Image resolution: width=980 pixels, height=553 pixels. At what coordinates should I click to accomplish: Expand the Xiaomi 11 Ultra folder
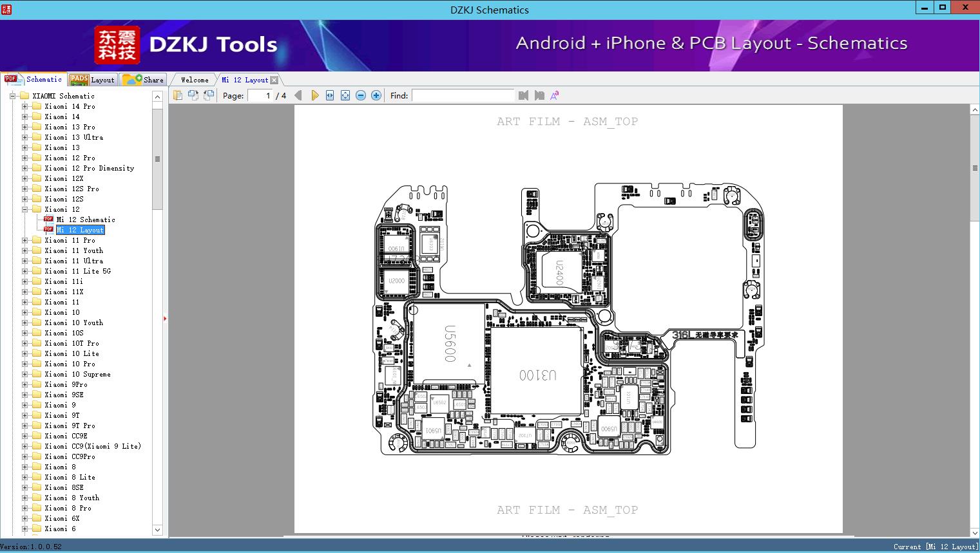pyautogui.click(x=24, y=261)
